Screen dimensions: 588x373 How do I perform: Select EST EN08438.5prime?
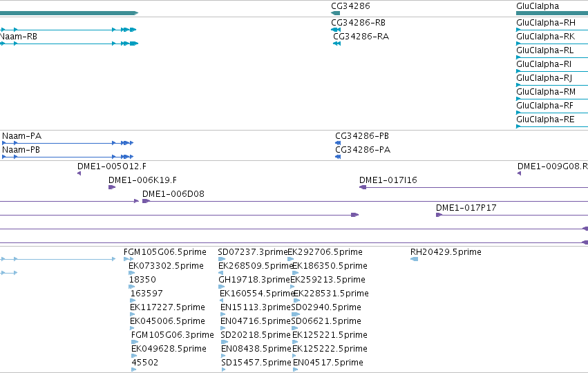click(x=256, y=349)
